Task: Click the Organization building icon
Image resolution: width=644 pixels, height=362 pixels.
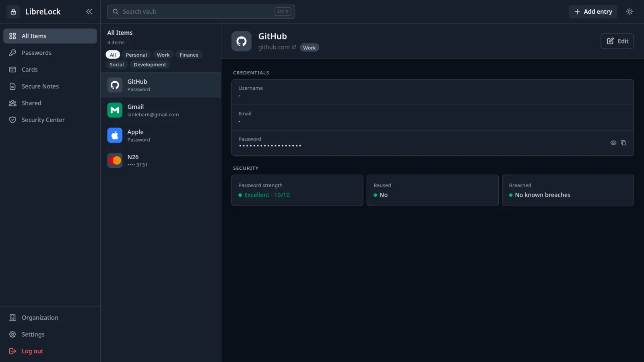Action: pyautogui.click(x=12, y=318)
